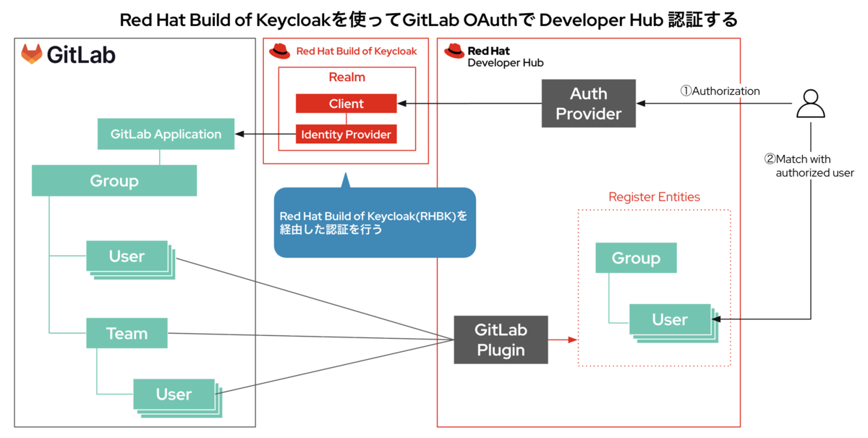The width and height of the screenshot is (868, 438).
Task: Click the "GitLab" wordmark text
Action: click(x=81, y=55)
